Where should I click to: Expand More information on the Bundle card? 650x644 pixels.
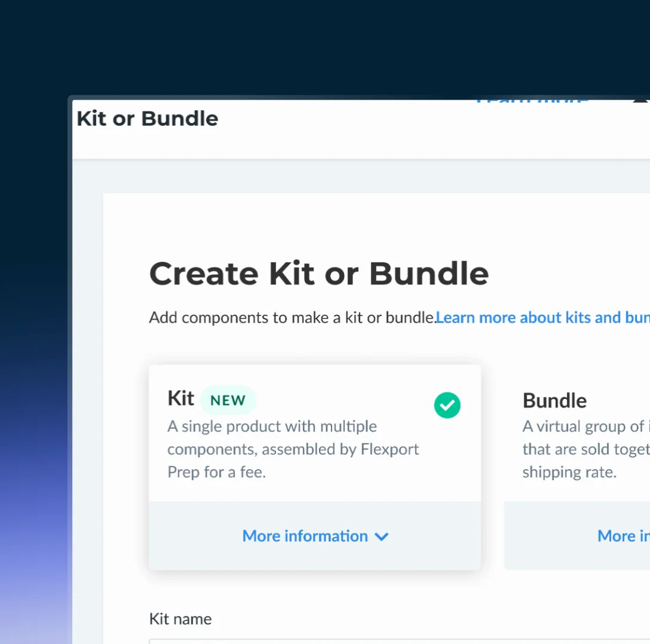pyautogui.click(x=624, y=536)
